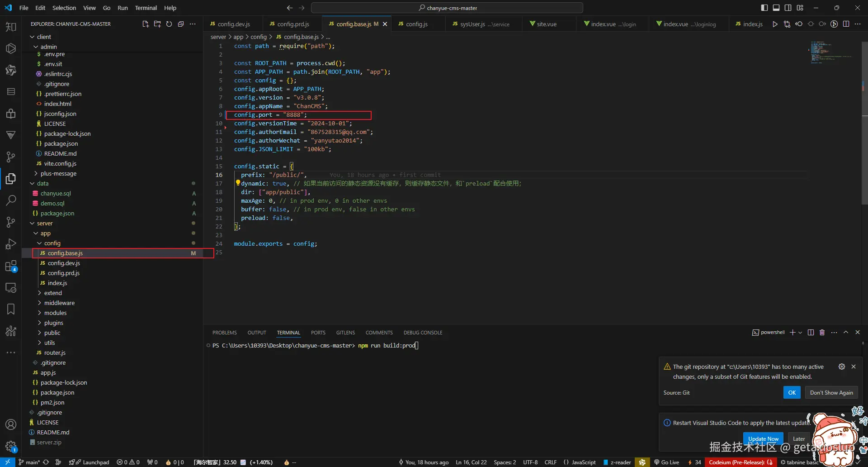Image resolution: width=868 pixels, height=467 pixels.
Task: Open the Extensions view with the badge
Action: pyautogui.click(x=11, y=266)
